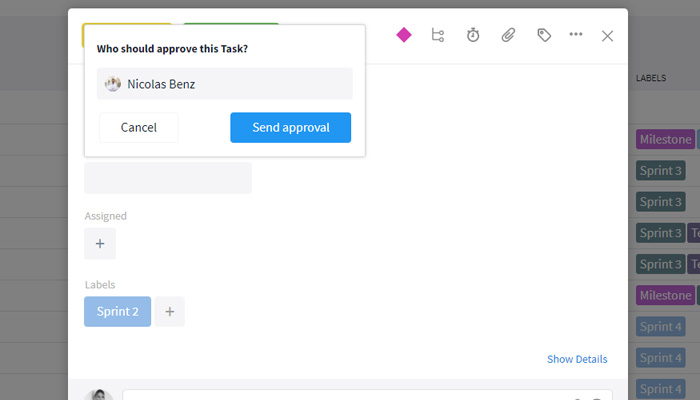Screen dimensions: 700x400
Task: Click the empty gray field above Assigned
Action: click(168, 178)
